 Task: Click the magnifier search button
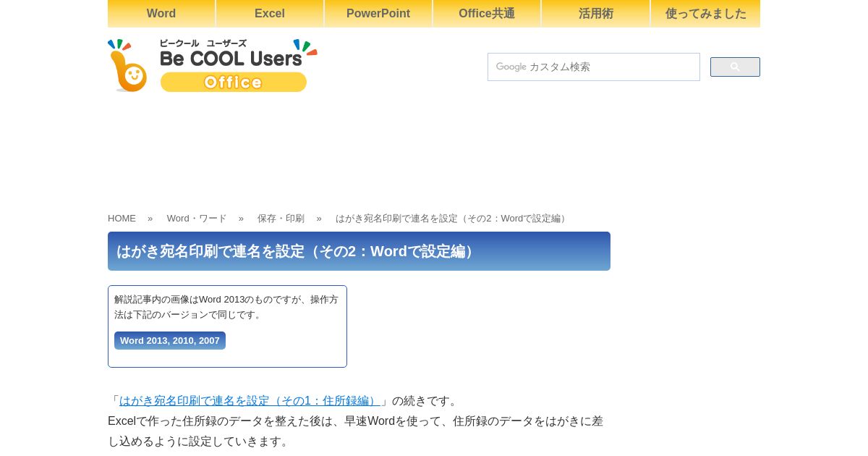(735, 67)
